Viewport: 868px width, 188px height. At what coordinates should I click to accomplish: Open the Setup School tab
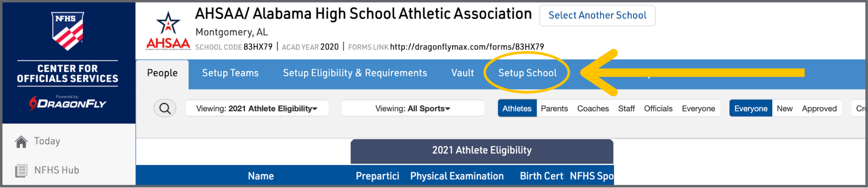click(527, 73)
